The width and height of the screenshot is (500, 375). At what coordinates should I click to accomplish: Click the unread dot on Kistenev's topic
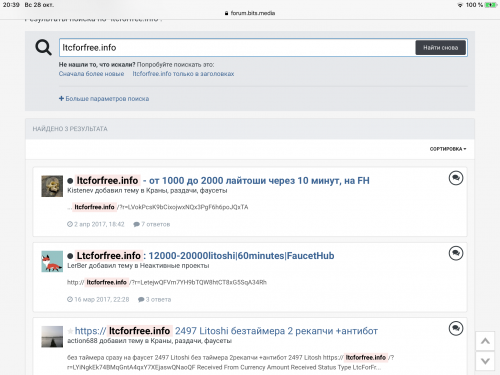(70, 181)
